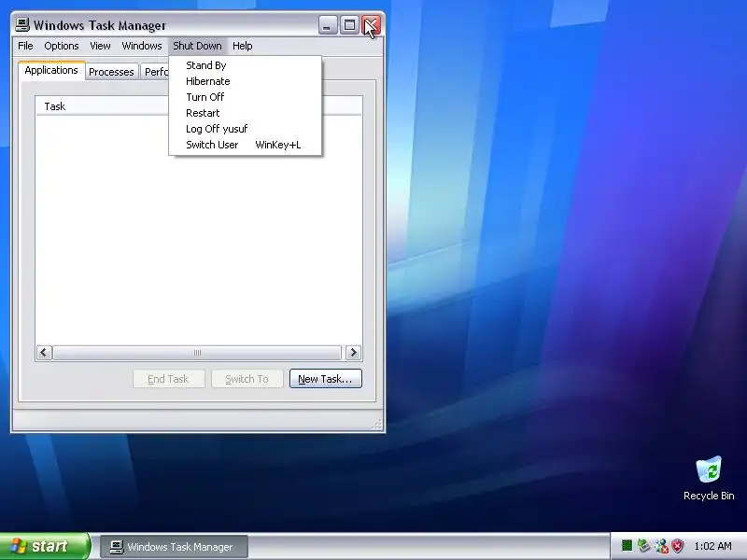The width and height of the screenshot is (747, 560).
Task: Click the horizontal scrollbar thumb
Action: [x=197, y=353]
